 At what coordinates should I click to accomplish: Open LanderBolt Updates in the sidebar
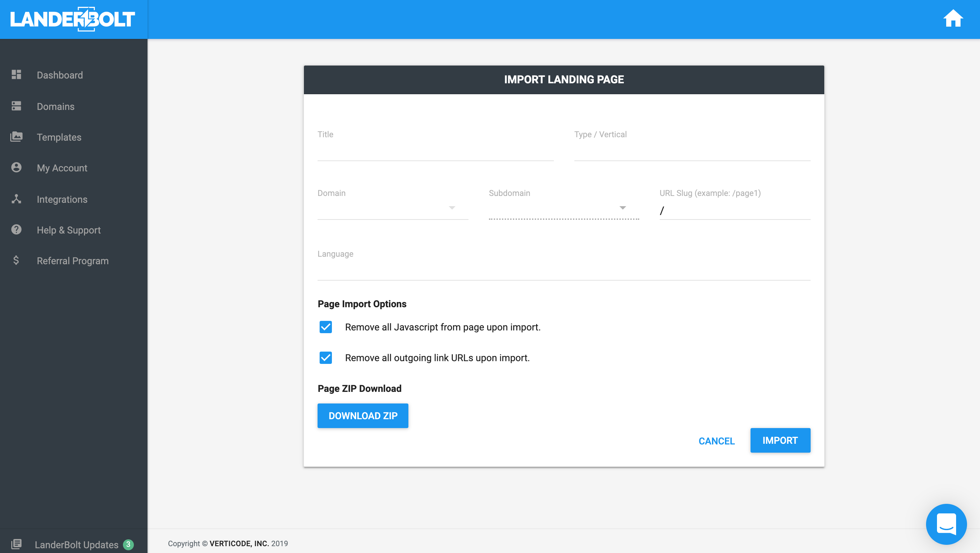[x=76, y=544]
